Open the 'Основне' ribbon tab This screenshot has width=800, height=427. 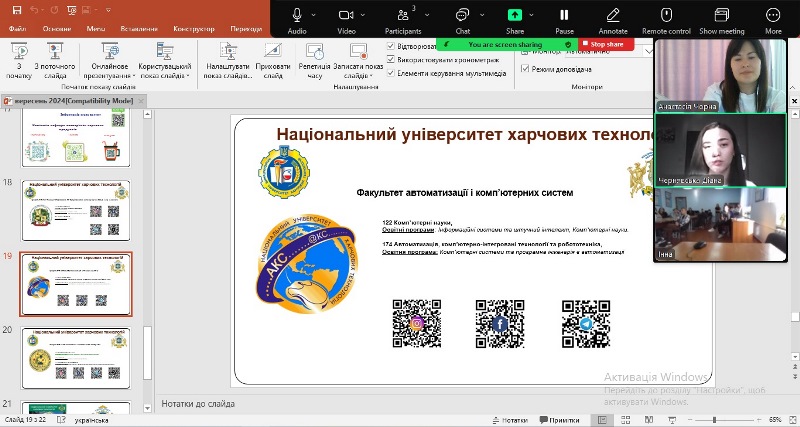[x=57, y=29]
